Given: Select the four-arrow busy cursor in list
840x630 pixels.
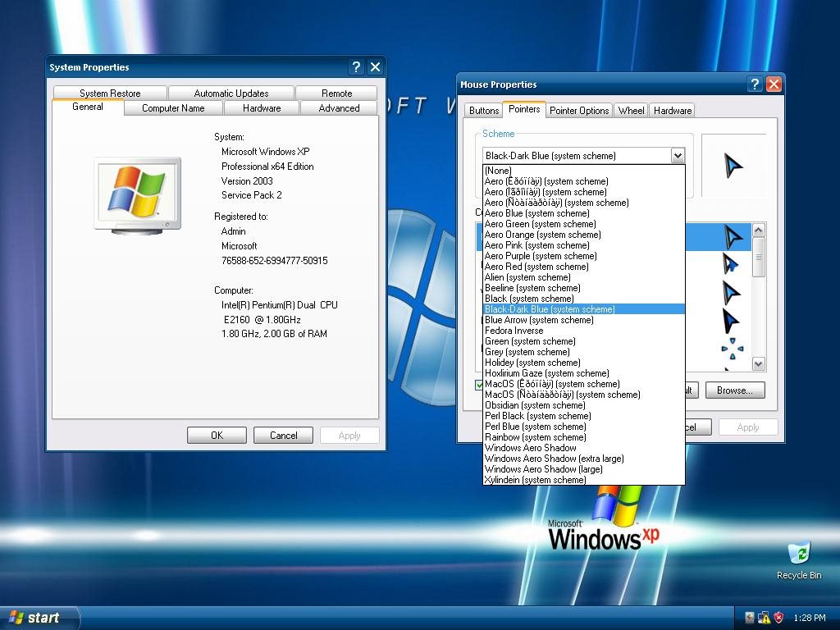Looking at the screenshot, I should pyautogui.click(x=732, y=350).
